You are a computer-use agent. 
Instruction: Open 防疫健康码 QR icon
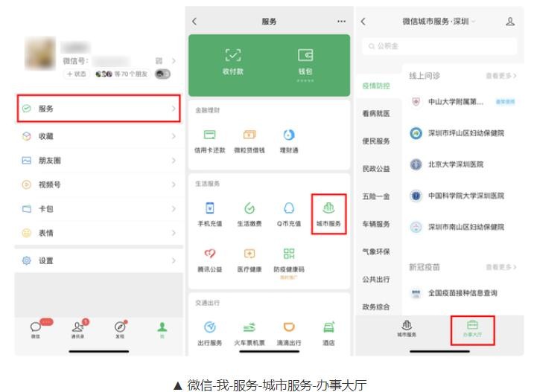point(288,258)
